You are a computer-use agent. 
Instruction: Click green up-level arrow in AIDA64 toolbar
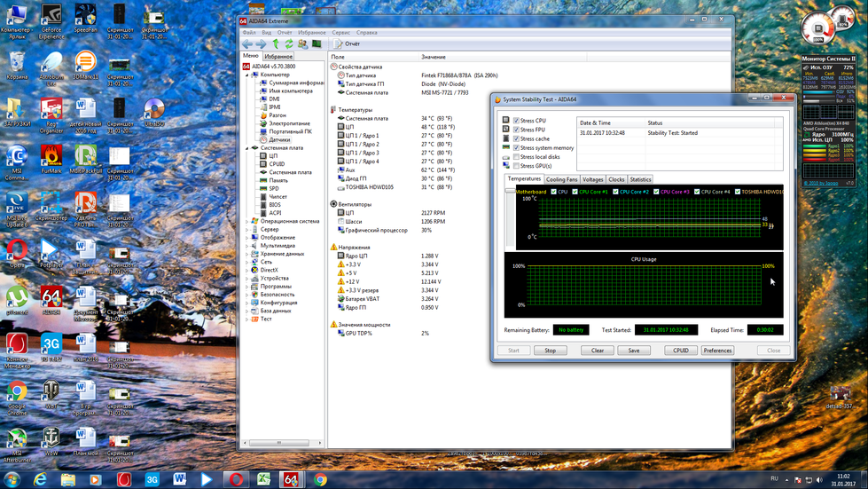pyautogui.click(x=276, y=43)
